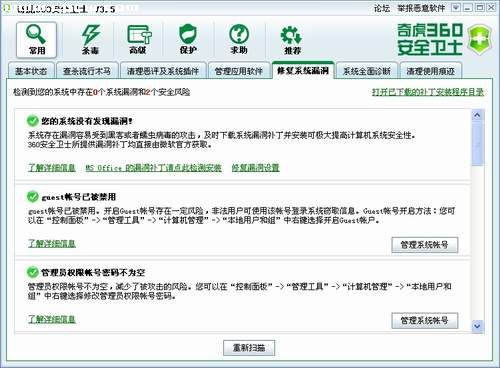The width and height of the screenshot is (500, 368).
Task: Click the vertical scrollbar thumb
Action: (x=477, y=143)
